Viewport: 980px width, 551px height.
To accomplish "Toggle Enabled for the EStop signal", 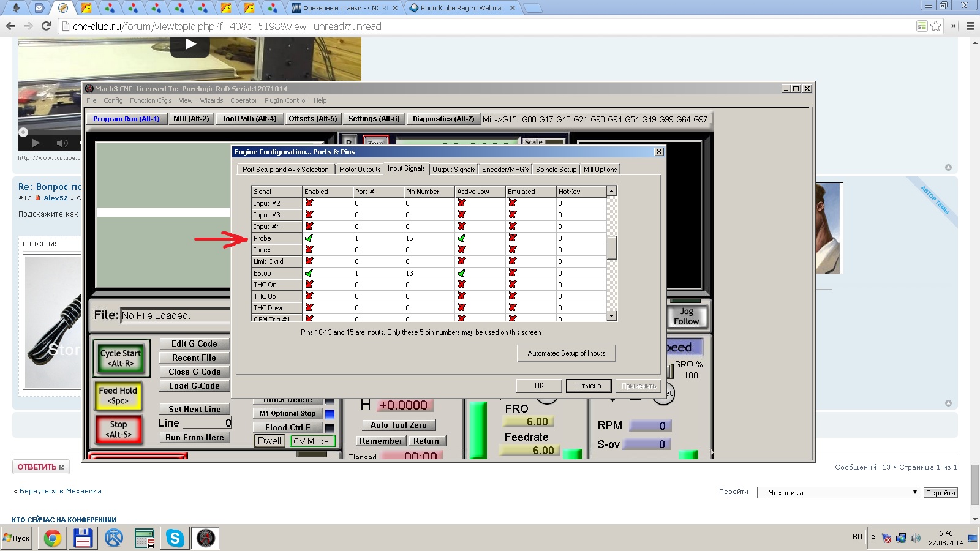I will pyautogui.click(x=309, y=273).
